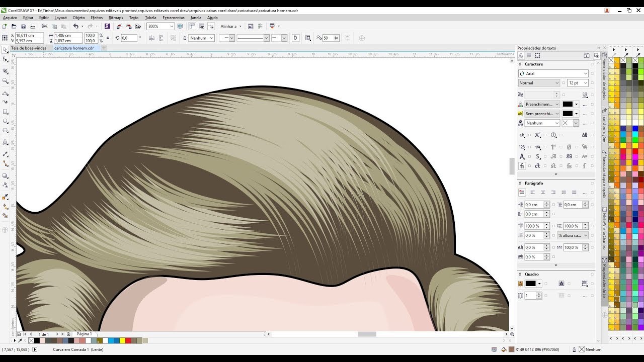644x362 pixels.
Task: Switch to Tela de boas-vindas tab
Action: pyautogui.click(x=29, y=48)
